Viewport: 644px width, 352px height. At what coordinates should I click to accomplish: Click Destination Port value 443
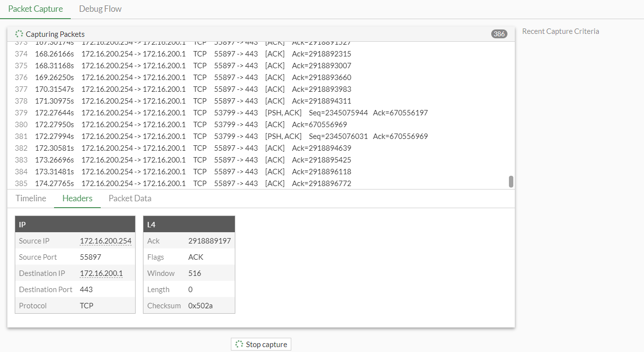86,289
